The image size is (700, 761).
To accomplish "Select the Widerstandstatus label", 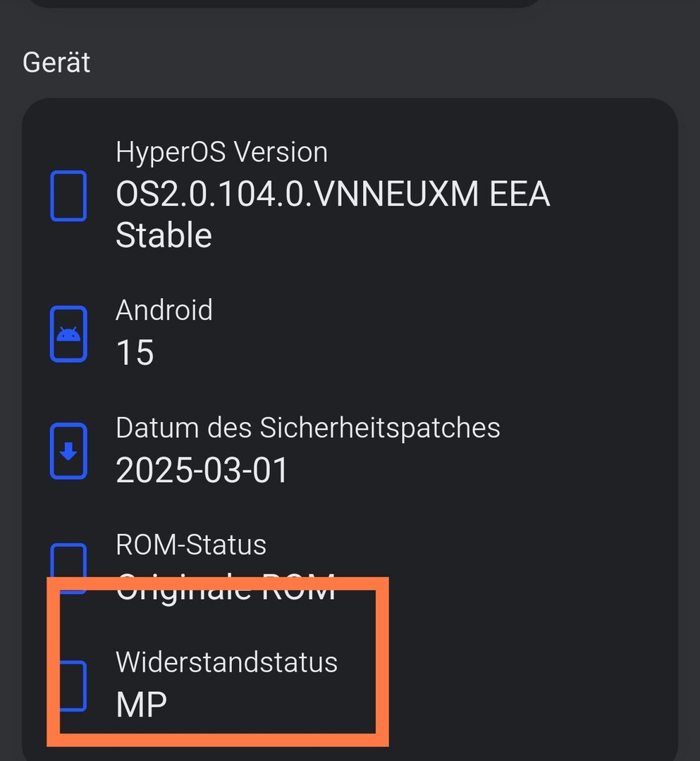I will pyautogui.click(x=226, y=662).
